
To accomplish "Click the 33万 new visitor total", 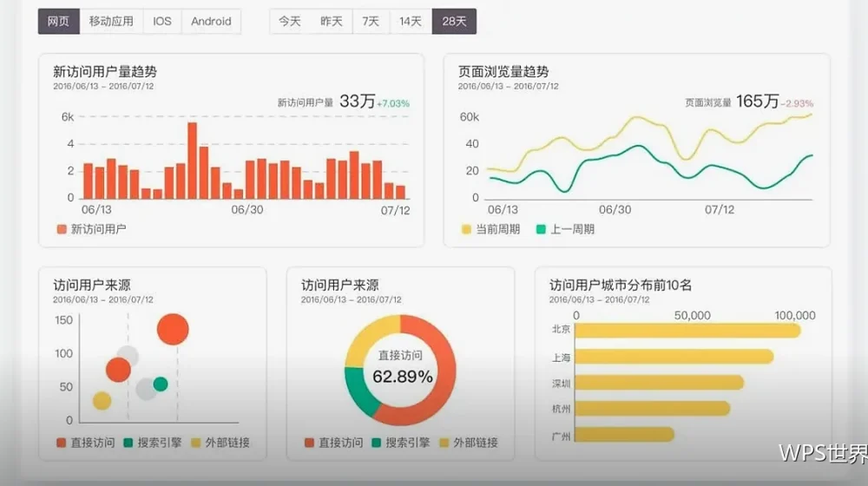I will tap(357, 101).
